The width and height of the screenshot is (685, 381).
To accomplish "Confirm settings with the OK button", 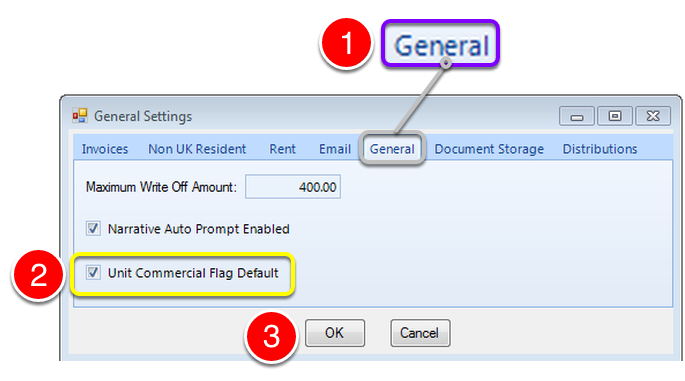I will pos(335,333).
